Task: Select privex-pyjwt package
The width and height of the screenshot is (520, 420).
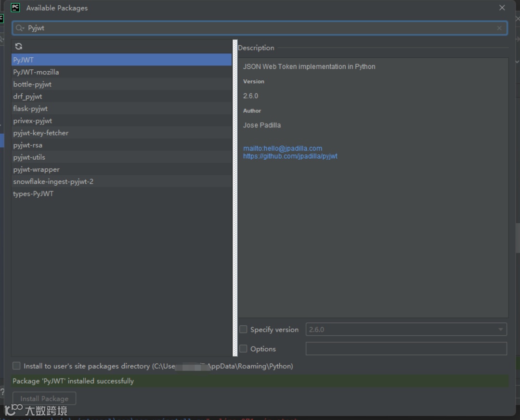Action: (x=122, y=121)
